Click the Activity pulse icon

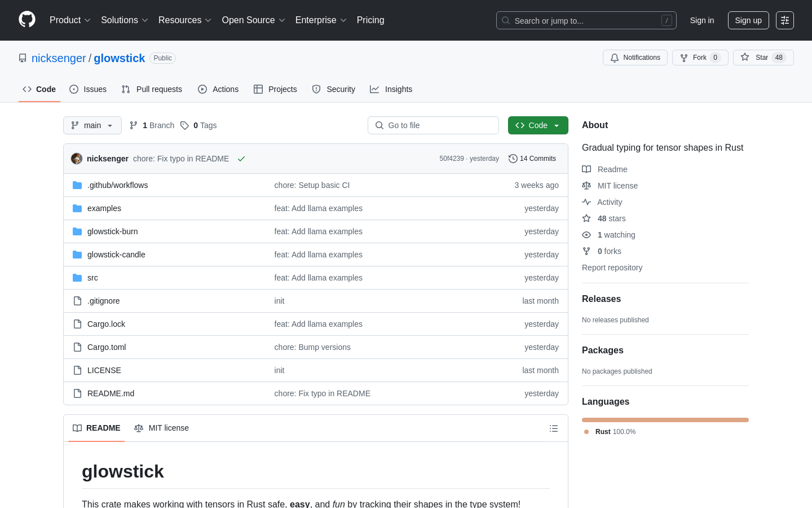click(x=586, y=202)
